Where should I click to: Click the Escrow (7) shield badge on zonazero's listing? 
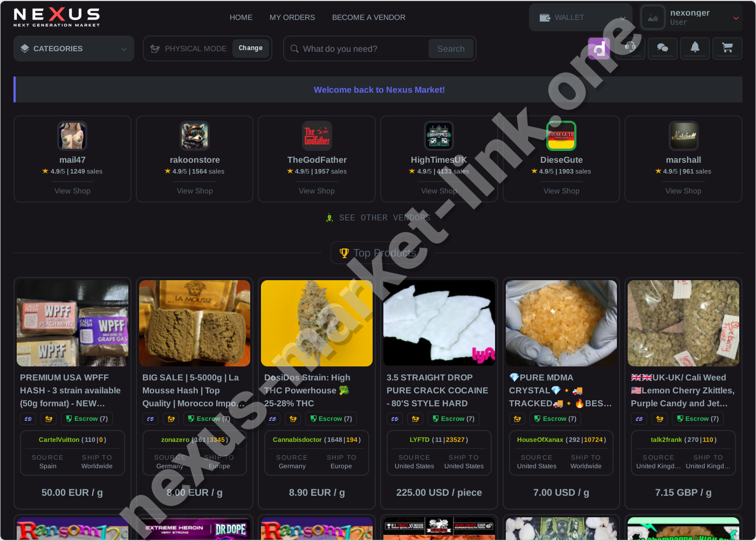coord(209,419)
